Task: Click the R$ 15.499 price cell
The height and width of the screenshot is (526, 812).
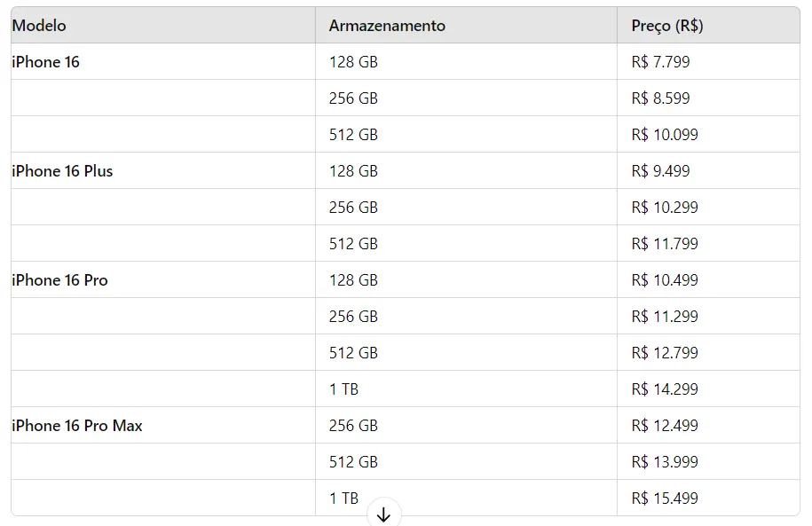Action: click(x=708, y=498)
